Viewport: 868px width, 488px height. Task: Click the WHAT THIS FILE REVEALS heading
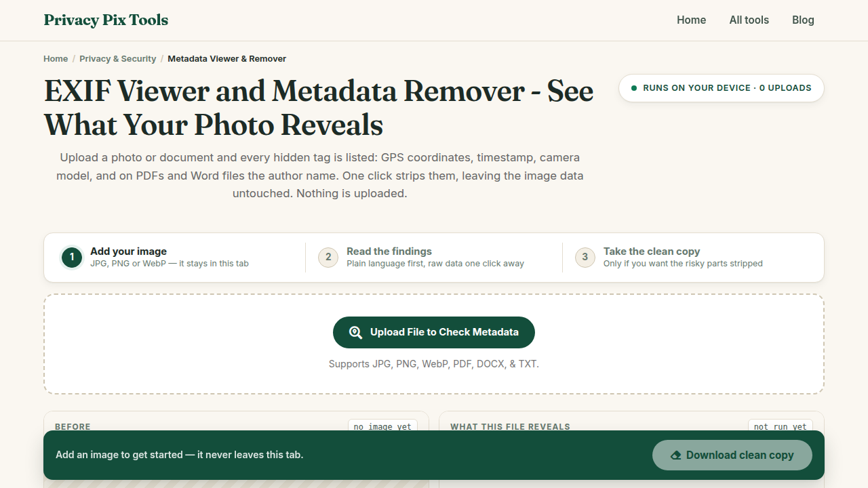(x=510, y=427)
